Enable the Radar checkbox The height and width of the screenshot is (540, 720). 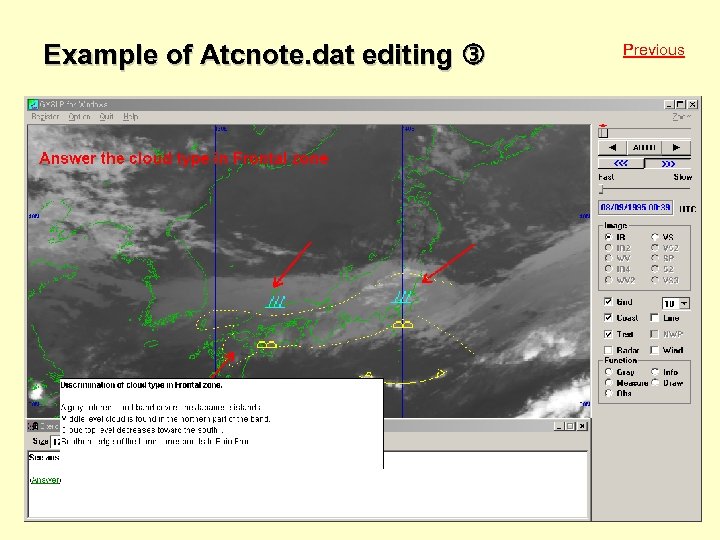(608, 350)
